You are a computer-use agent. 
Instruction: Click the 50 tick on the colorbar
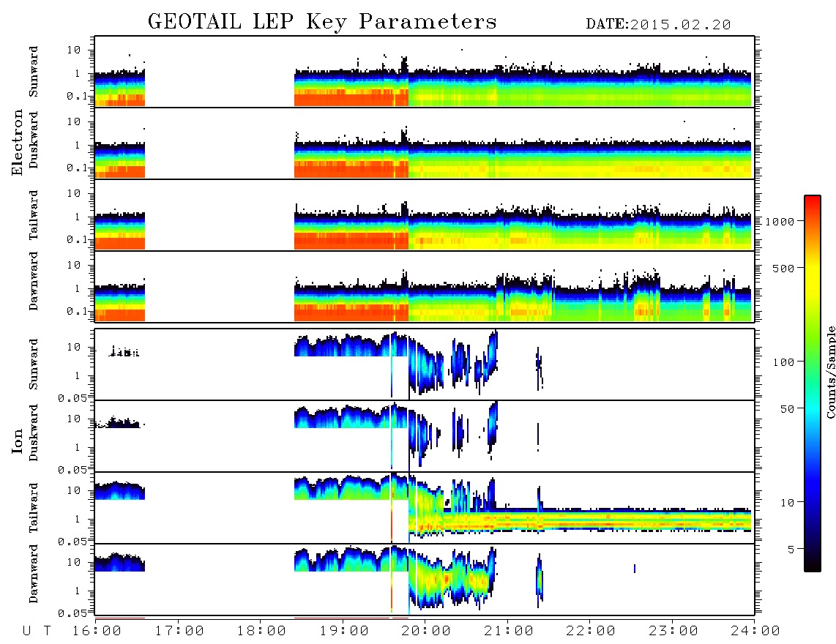[787, 409]
